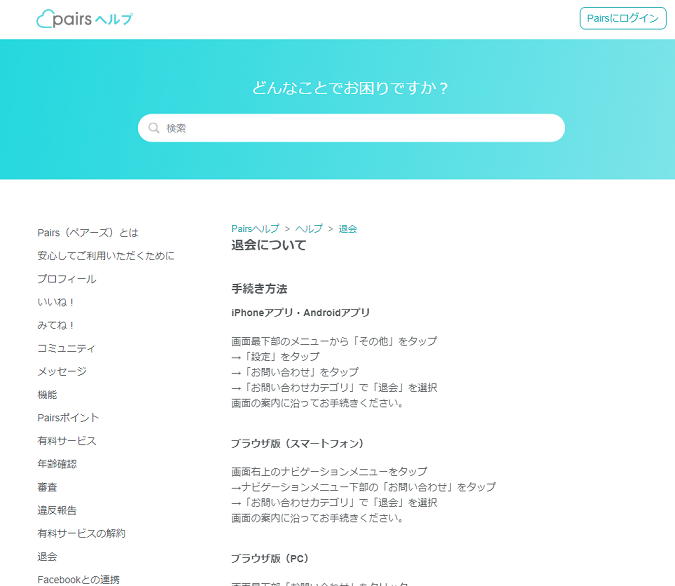
Task: Click the search magnifier icon
Action: pyautogui.click(x=154, y=128)
